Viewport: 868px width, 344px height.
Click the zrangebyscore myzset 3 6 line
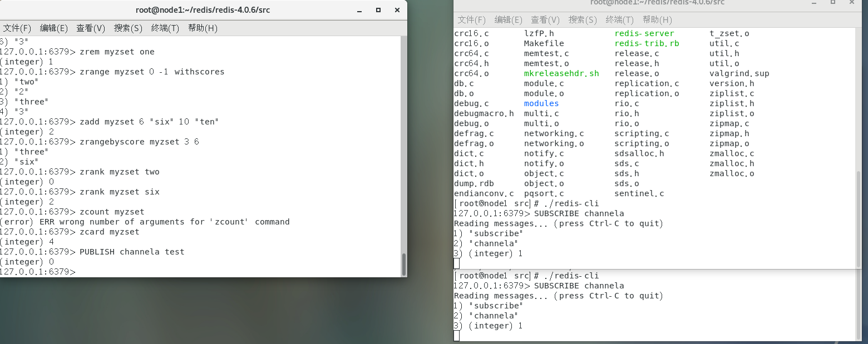coord(100,142)
